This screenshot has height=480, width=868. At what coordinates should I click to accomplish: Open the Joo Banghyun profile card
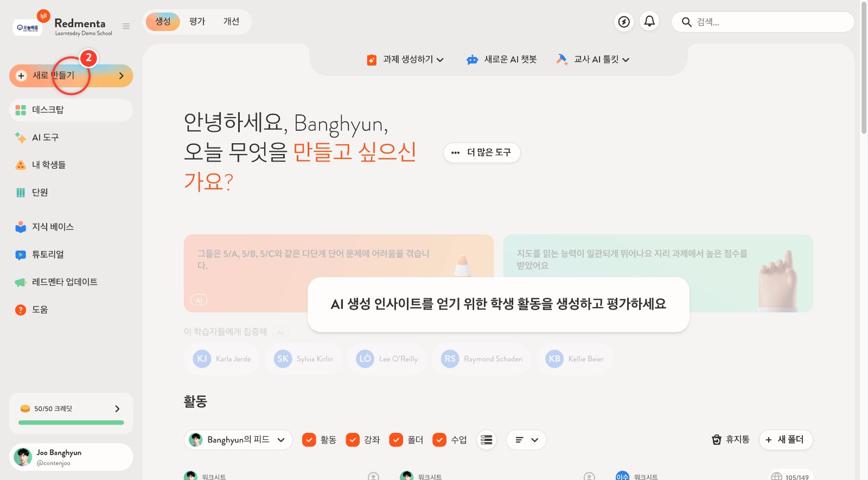71,457
